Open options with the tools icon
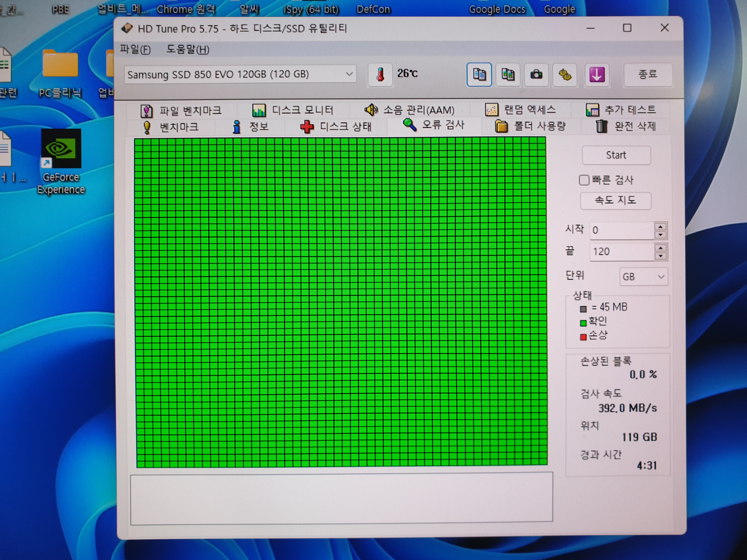 (565, 75)
